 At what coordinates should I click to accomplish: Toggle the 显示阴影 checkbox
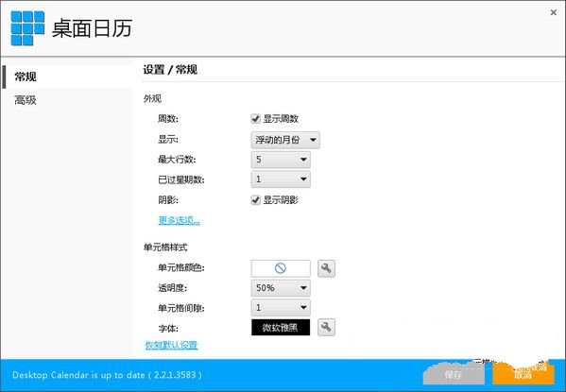click(x=255, y=200)
